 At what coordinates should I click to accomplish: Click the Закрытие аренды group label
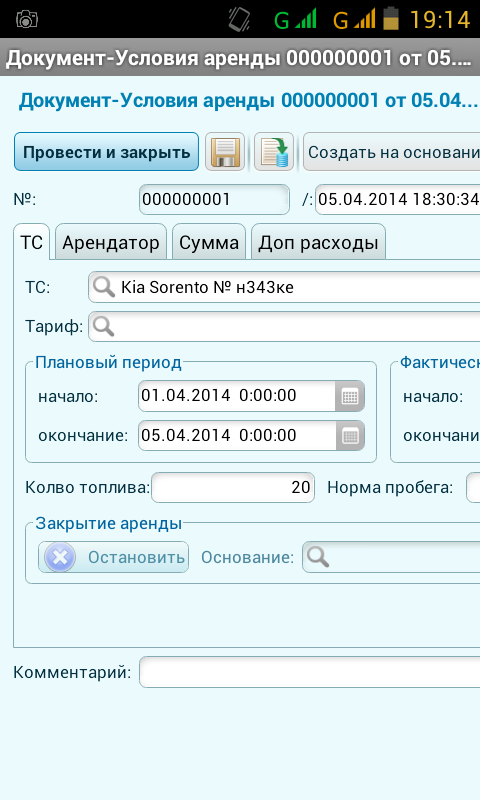coord(109,523)
